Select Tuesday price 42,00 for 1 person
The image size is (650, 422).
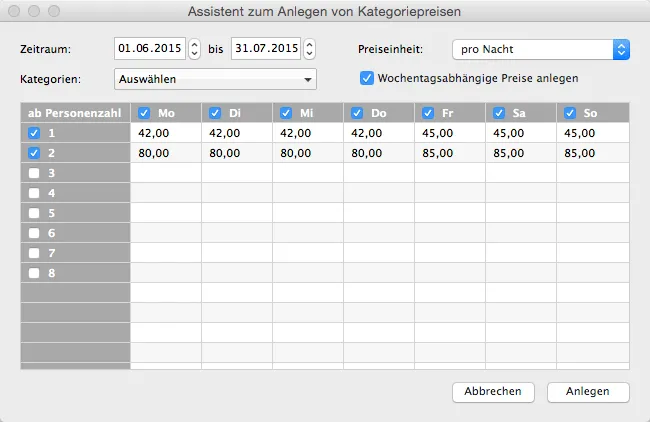(x=237, y=133)
